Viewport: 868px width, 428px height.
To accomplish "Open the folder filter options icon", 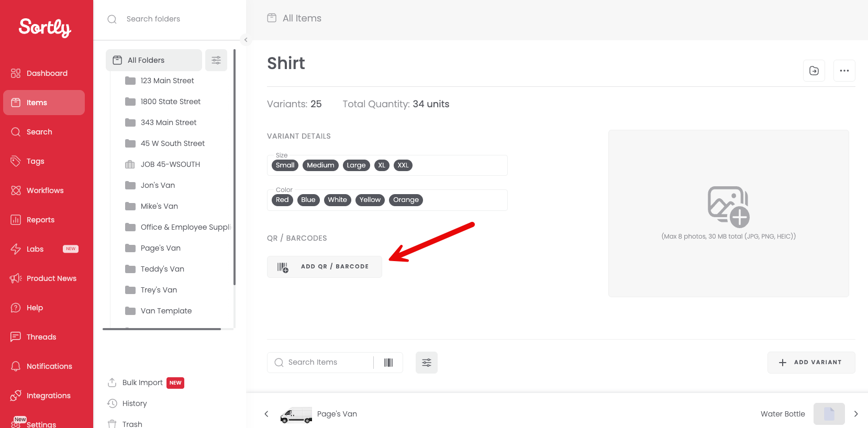I will click(x=216, y=60).
